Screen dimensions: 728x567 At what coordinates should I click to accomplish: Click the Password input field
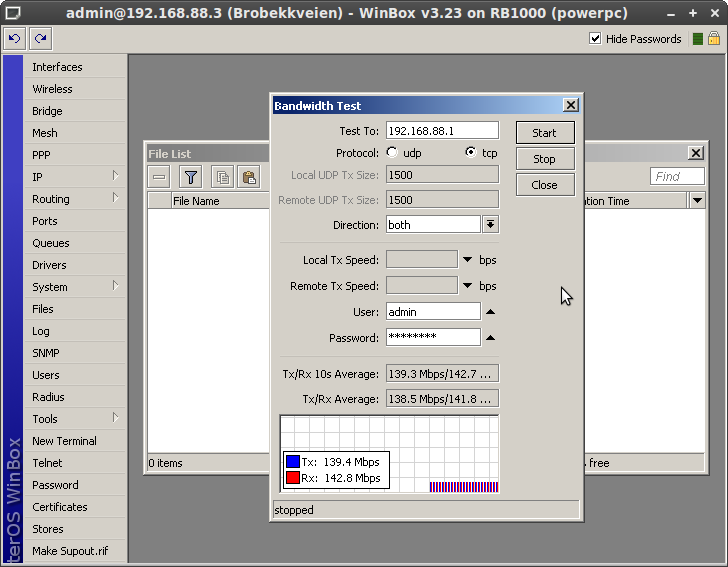433,337
